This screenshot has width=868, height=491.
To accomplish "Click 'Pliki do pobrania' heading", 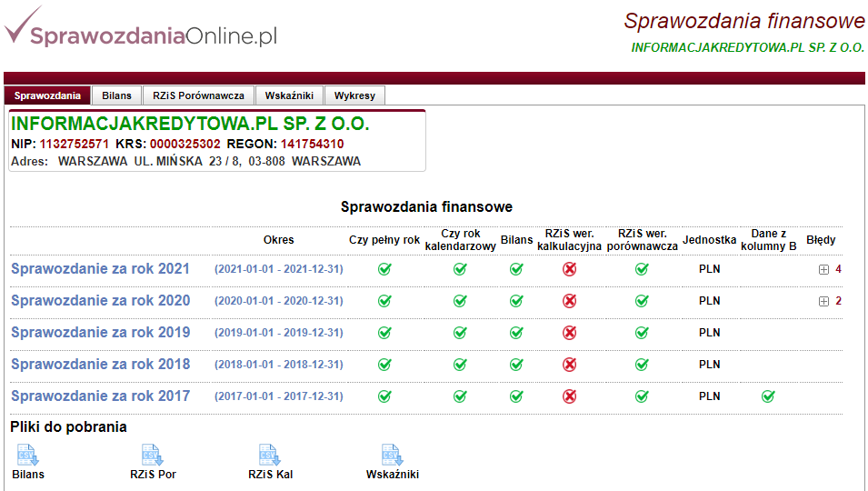I will (69, 426).
